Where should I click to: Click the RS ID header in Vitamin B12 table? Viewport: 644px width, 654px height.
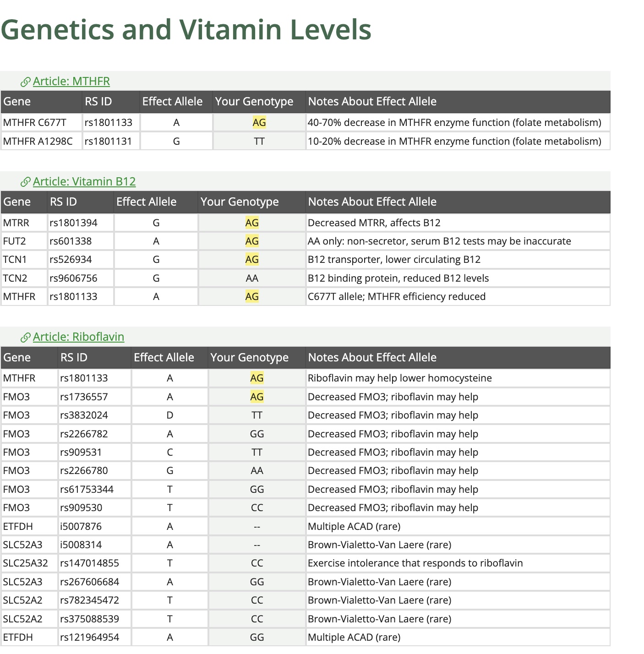pos(80,202)
